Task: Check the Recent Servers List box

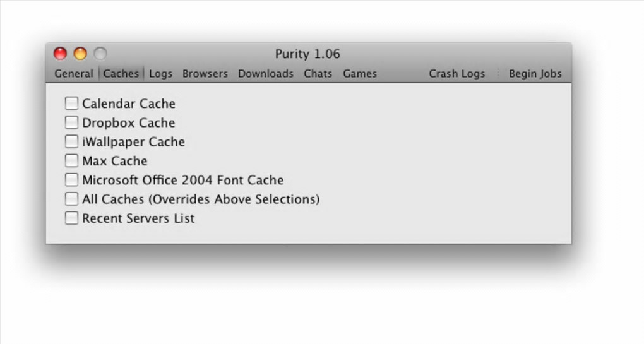Action: click(x=72, y=218)
